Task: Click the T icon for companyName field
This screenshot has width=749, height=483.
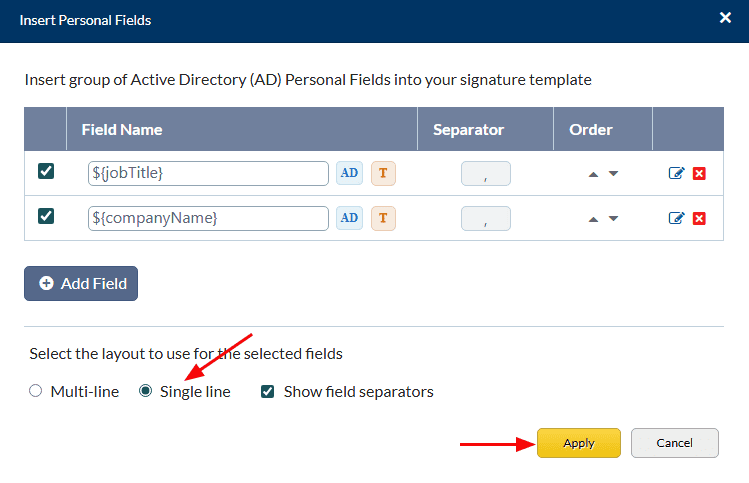Action: click(383, 218)
